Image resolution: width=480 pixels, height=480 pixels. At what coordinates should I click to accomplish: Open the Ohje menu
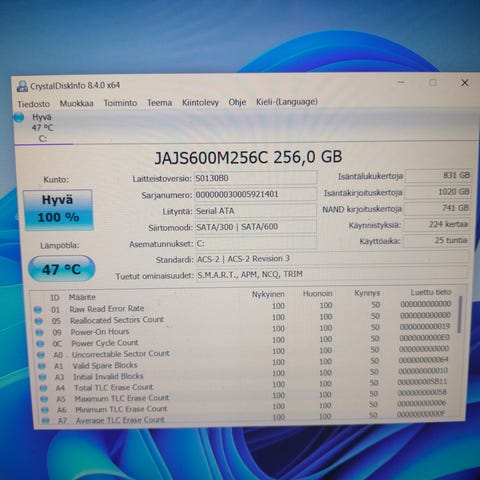(x=237, y=102)
